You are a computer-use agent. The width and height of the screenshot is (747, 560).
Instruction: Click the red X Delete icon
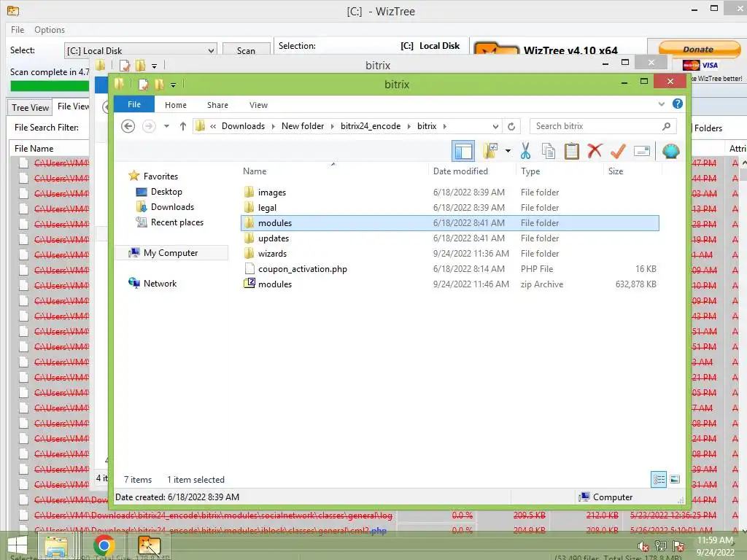(595, 151)
